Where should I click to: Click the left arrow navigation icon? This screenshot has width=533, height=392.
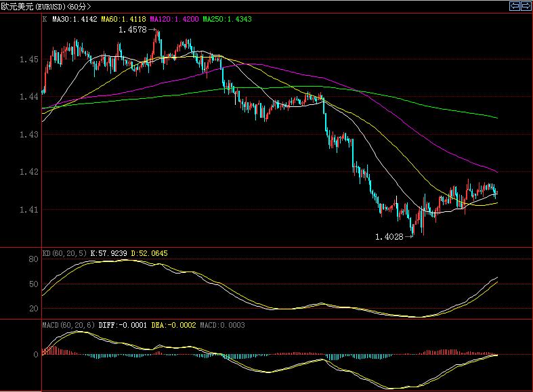(514, 6)
